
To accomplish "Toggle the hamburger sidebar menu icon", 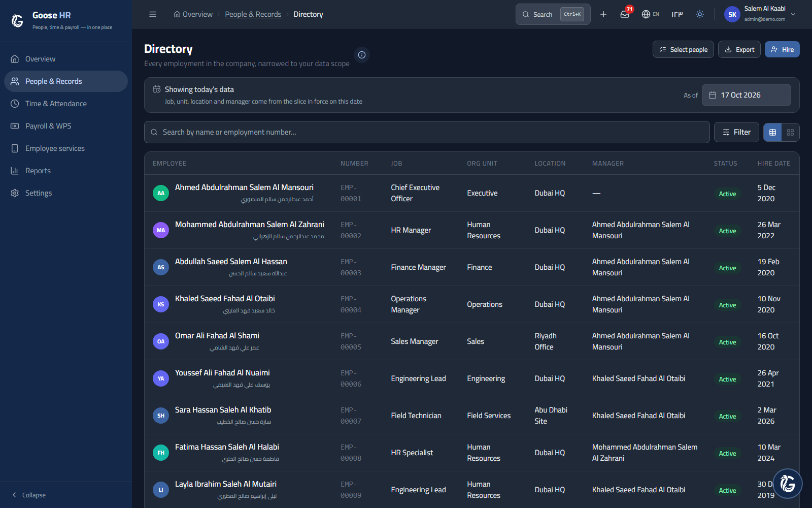I will (x=153, y=14).
